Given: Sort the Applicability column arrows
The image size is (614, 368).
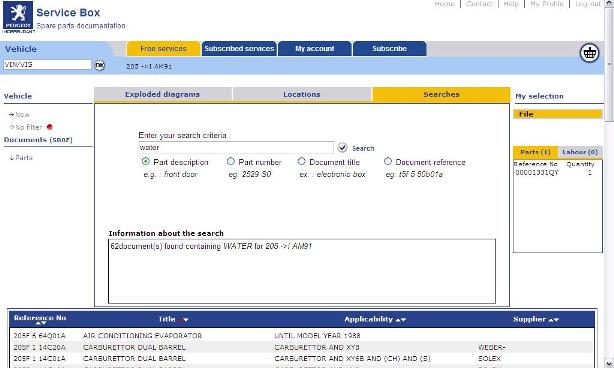Looking at the screenshot, I should (x=401, y=320).
